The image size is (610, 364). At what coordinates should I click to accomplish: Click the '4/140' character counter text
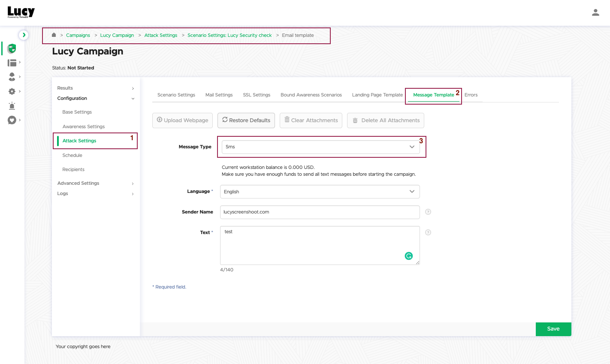point(226,270)
